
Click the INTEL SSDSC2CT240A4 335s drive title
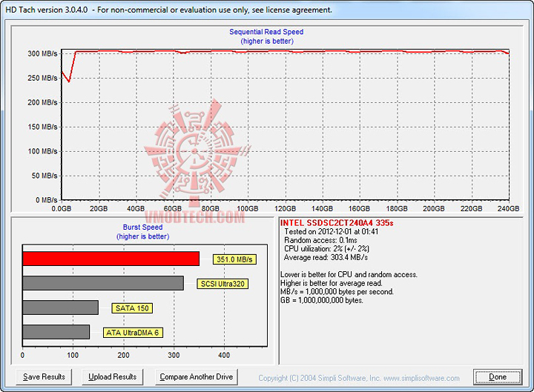(x=337, y=223)
